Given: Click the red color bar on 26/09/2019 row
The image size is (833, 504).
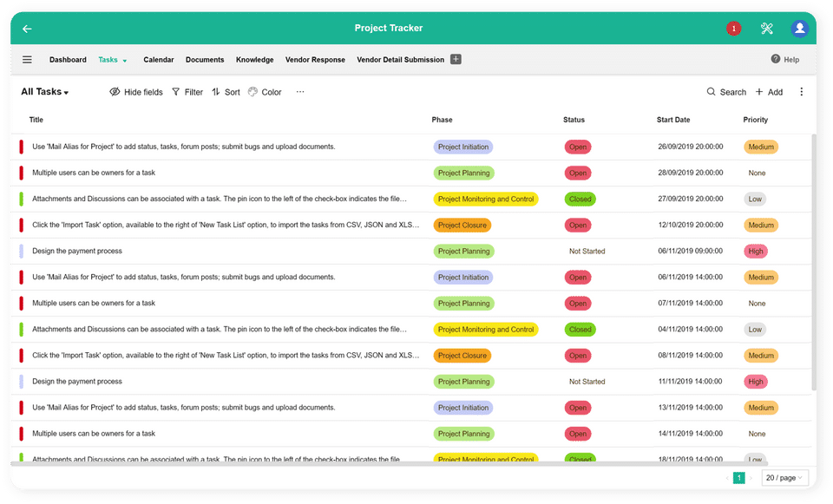Looking at the screenshot, I should point(21,147).
